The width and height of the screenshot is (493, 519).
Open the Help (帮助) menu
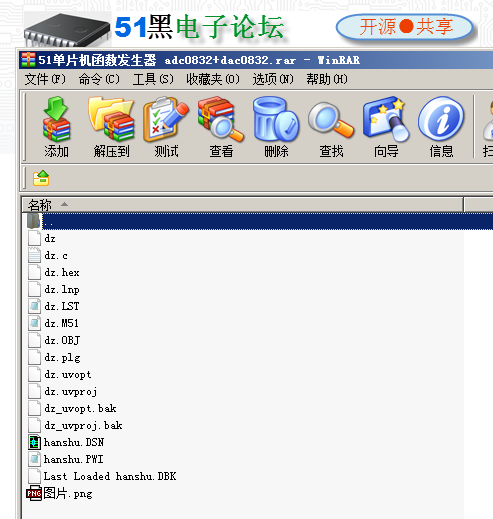[x=327, y=79]
